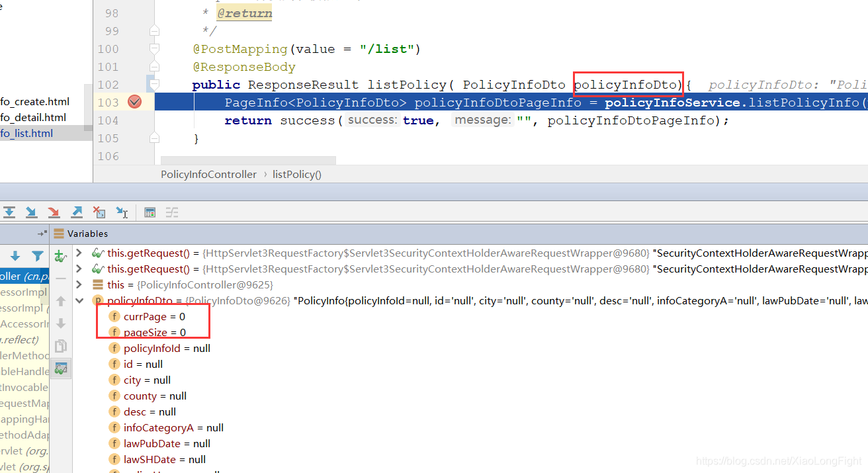Click the move watch up arrow

click(x=60, y=301)
